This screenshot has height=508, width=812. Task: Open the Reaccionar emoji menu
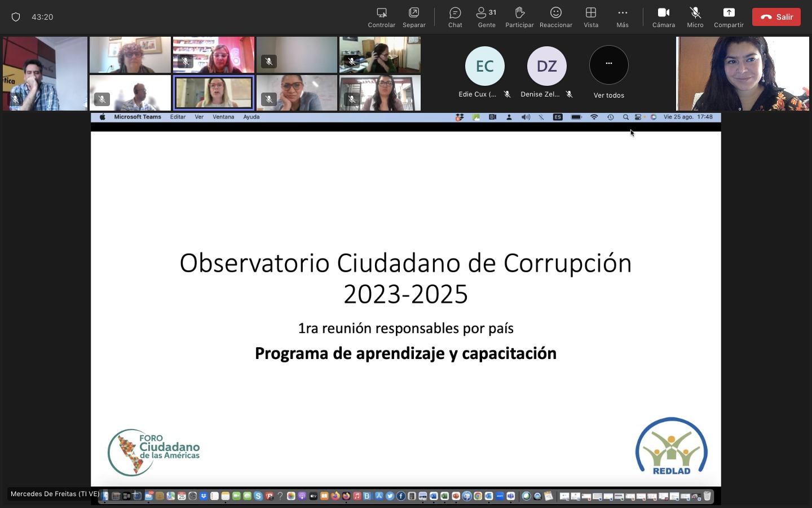point(555,17)
